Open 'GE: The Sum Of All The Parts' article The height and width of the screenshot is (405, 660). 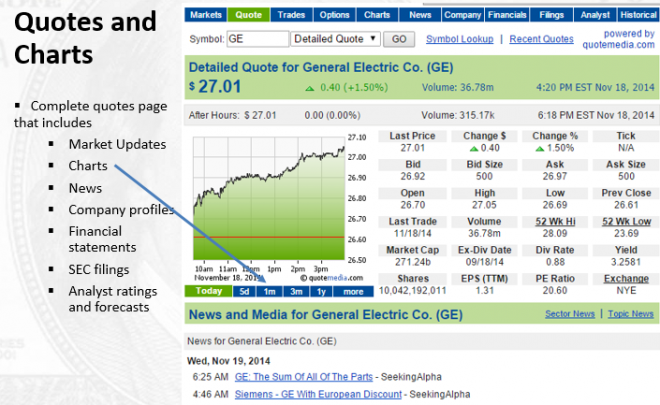[303, 377]
